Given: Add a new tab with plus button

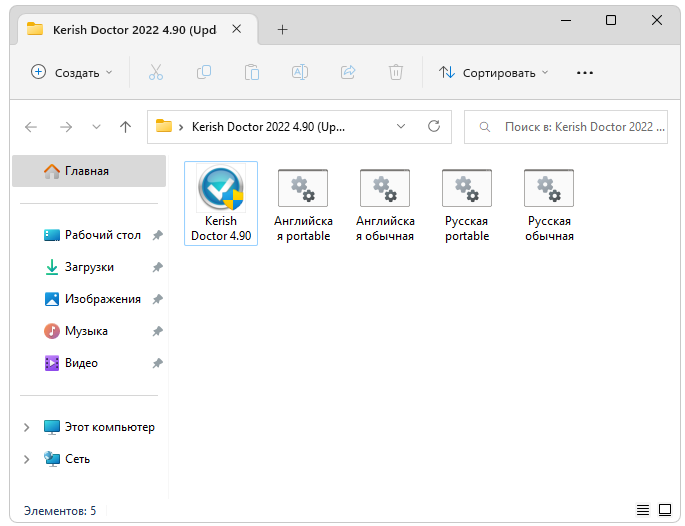Looking at the screenshot, I should point(282,29).
